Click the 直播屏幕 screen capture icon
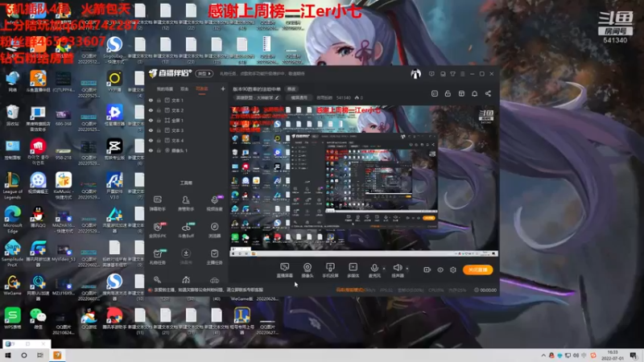The width and height of the screenshot is (644, 362). 284,269
